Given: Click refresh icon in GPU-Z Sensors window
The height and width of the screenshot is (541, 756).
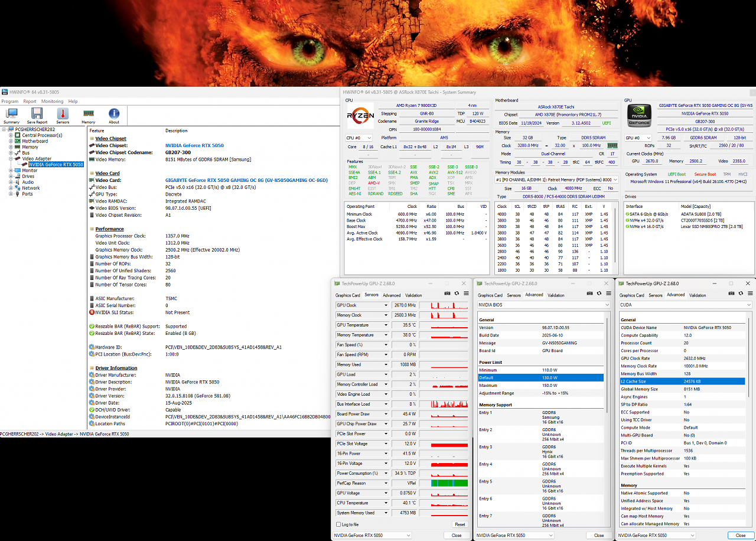Looking at the screenshot, I should (x=457, y=293).
